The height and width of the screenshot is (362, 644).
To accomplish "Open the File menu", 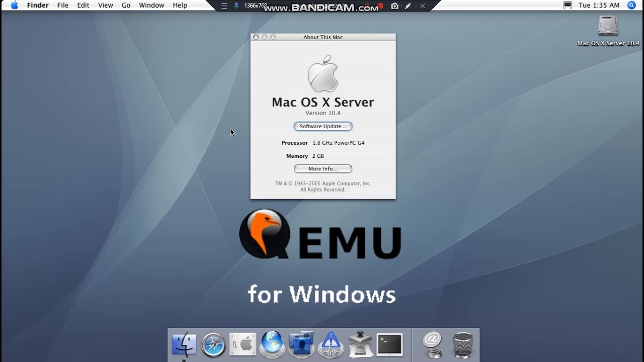I will (x=63, y=5).
